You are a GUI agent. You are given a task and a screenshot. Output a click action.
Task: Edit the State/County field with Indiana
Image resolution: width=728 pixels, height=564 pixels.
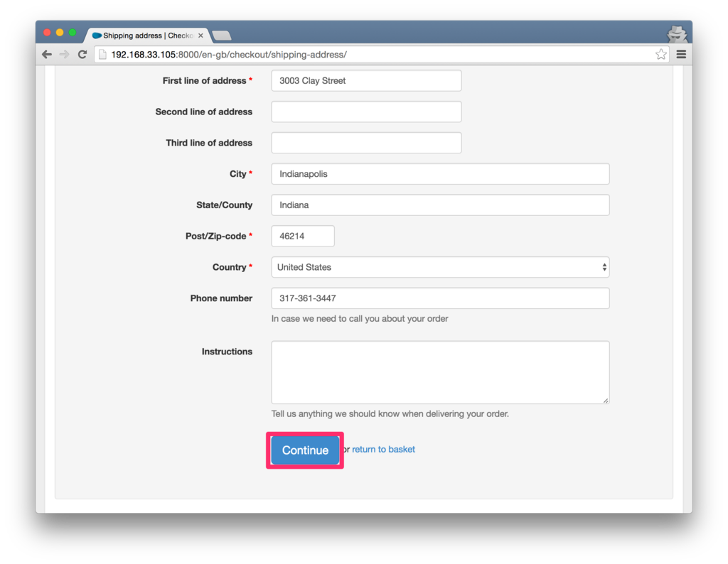point(440,205)
